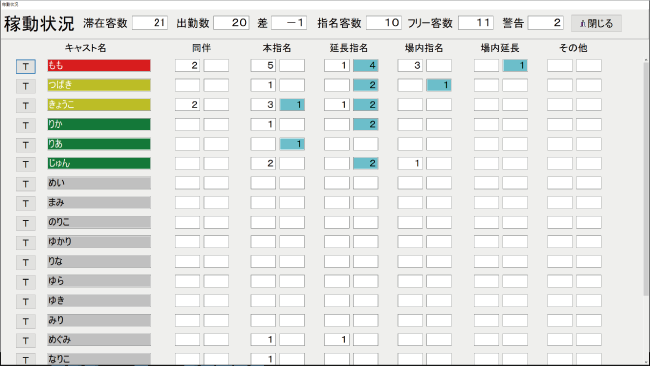Click the 警告 field showing 2
The width and height of the screenshot is (651, 366).
pyautogui.click(x=546, y=23)
